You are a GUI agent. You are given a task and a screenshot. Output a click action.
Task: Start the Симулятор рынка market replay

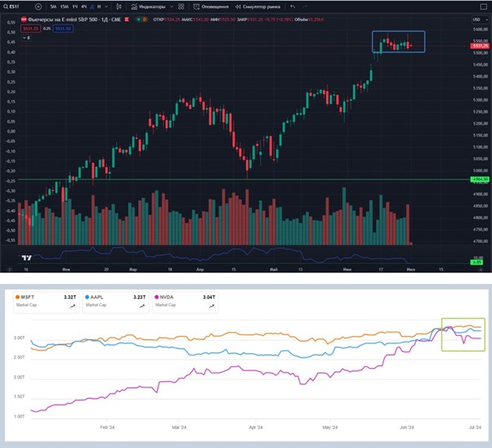pyautogui.click(x=258, y=7)
